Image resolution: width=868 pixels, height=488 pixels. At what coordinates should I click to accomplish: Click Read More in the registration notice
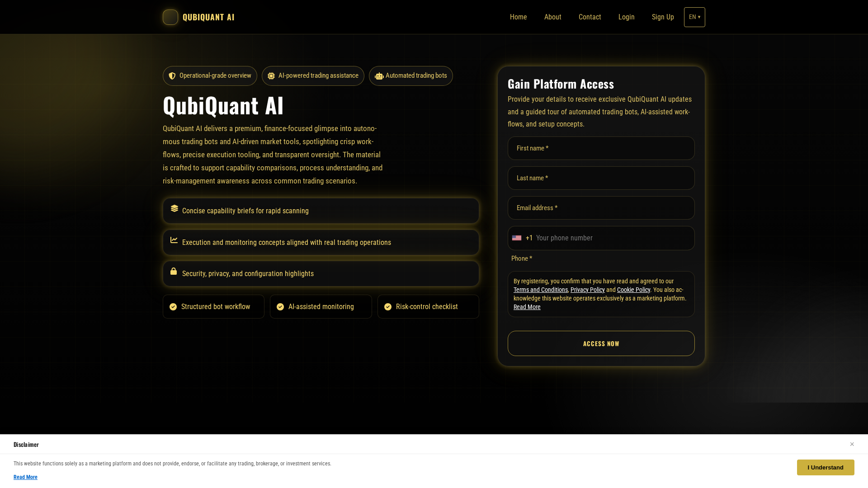point(527,307)
